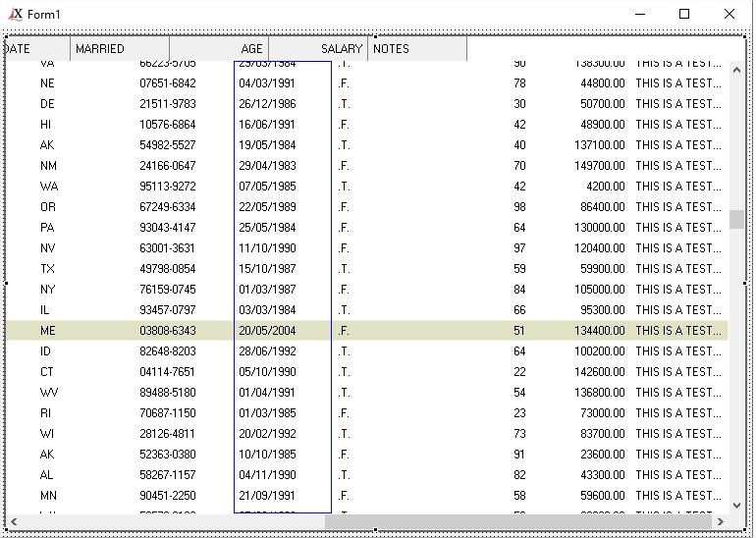Select the ME cell in highlighted row
Screen dimensions: 756x538
click(x=48, y=331)
